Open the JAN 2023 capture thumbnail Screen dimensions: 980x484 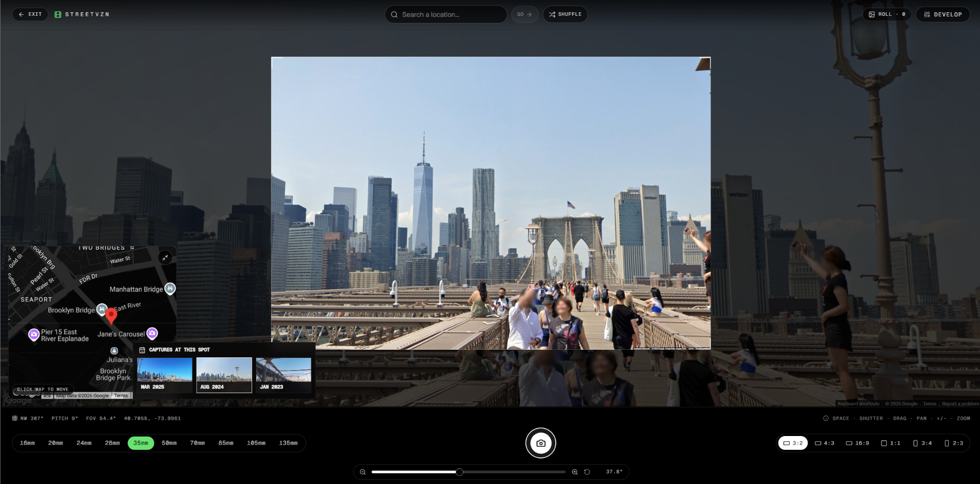(283, 375)
